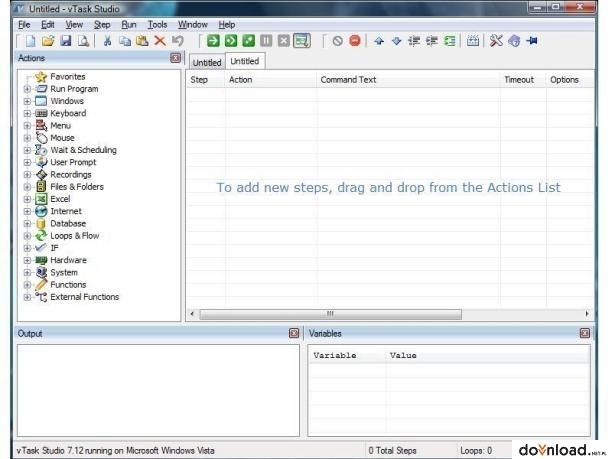This screenshot has width=612, height=459.
Task: Click the blue pin toolbar icon
Action: click(532, 41)
